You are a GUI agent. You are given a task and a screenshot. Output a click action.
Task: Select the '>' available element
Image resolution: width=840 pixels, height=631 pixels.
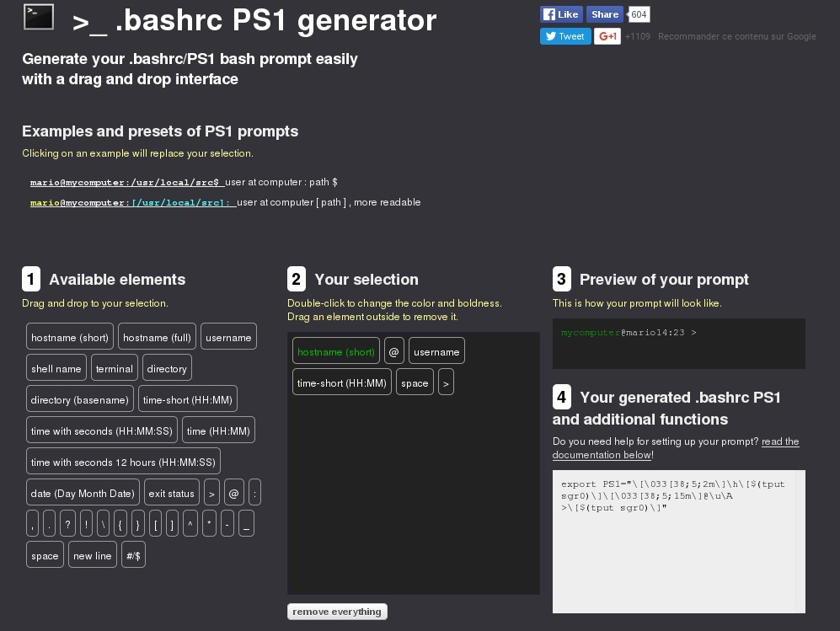click(212, 494)
